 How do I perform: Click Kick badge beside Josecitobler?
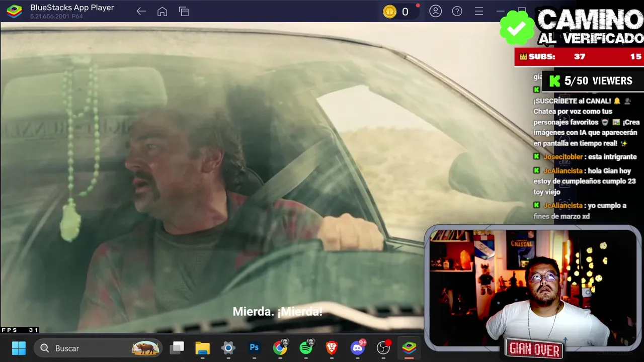coord(537,157)
